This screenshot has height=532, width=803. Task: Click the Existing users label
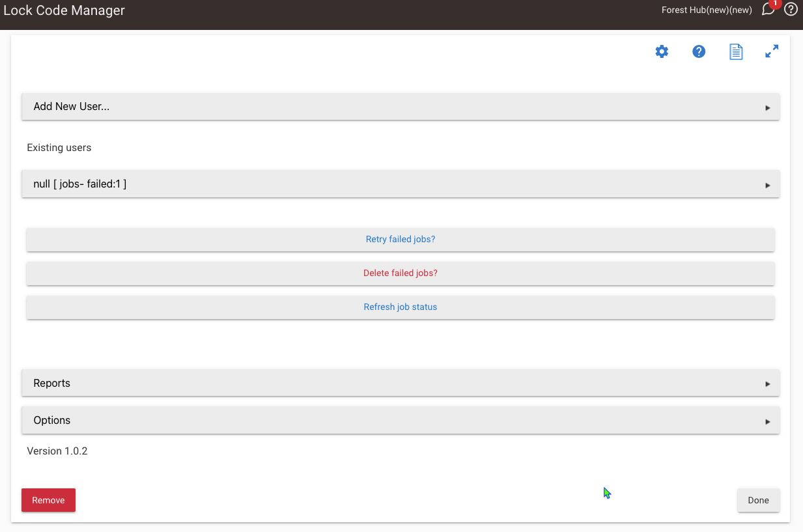click(59, 148)
